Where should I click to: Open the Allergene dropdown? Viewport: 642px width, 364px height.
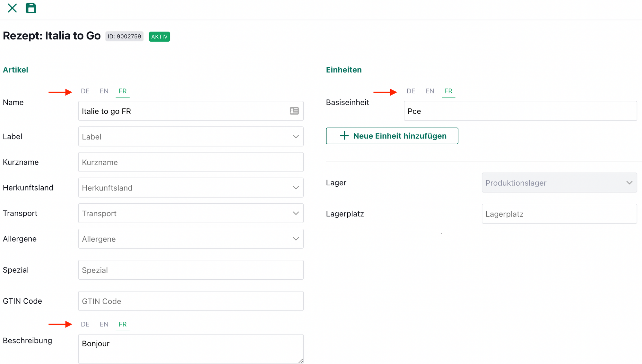click(191, 239)
